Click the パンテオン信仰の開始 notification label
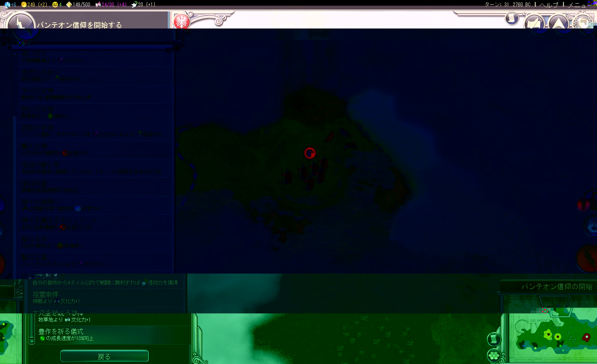The image size is (597, 364). coord(557,286)
